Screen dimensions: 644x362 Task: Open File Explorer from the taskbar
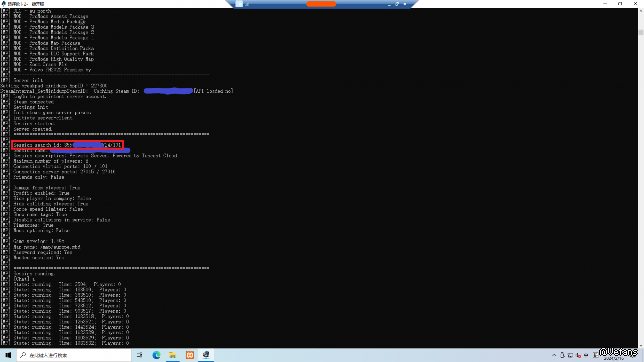[173, 355]
